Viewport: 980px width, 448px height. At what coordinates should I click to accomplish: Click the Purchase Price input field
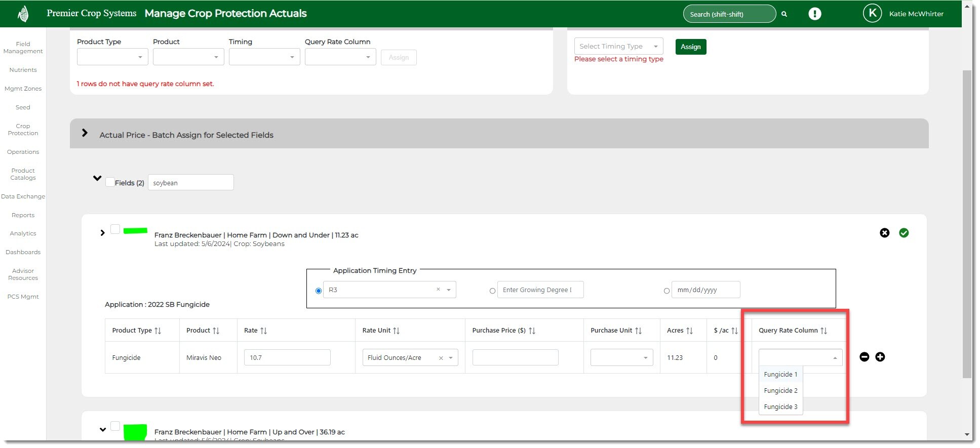515,357
